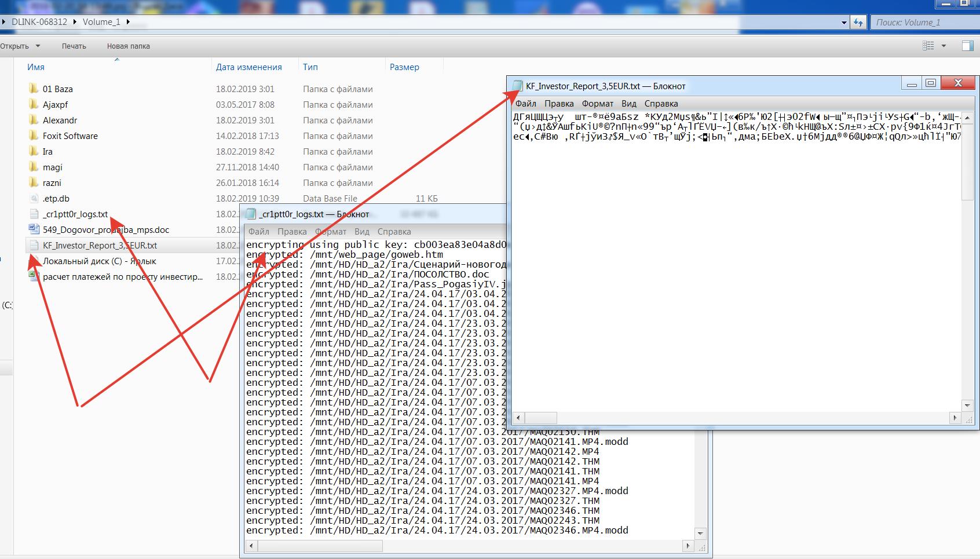The width and height of the screenshot is (980, 559).
Task: Expand the address bar history dropdown
Action: pos(844,23)
